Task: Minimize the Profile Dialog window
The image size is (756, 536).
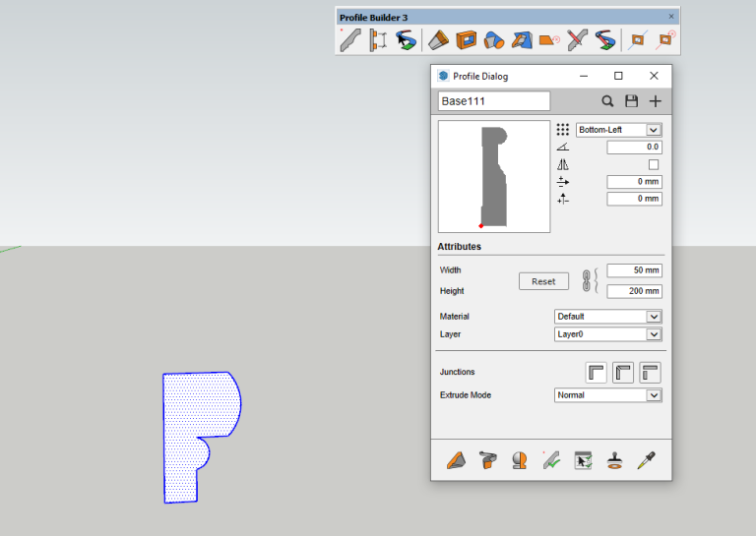Action: click(584, 76)
